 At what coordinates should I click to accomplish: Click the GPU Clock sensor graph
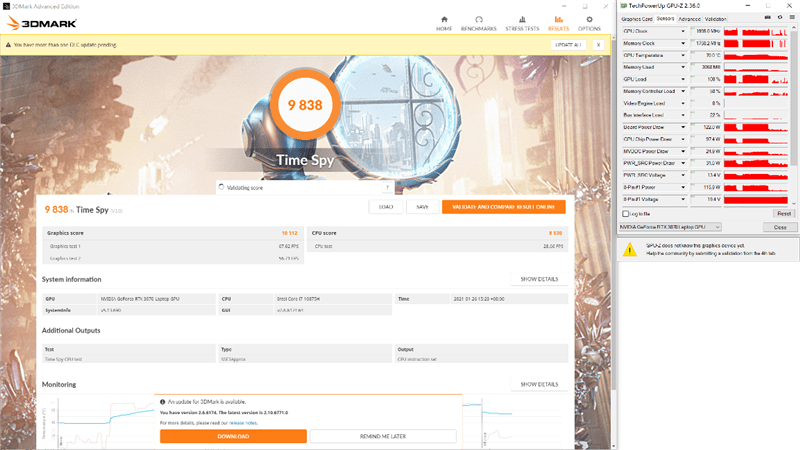click(x=756, y=31)
